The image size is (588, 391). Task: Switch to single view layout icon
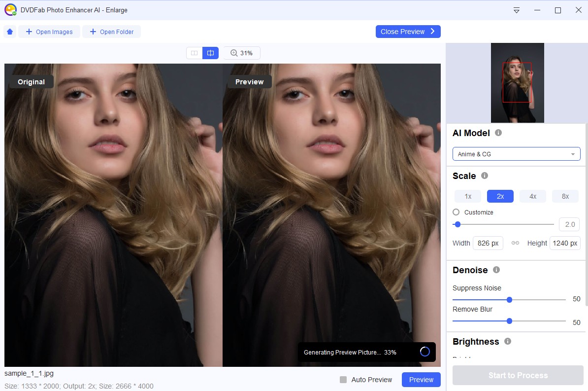[x=194, y=53]
